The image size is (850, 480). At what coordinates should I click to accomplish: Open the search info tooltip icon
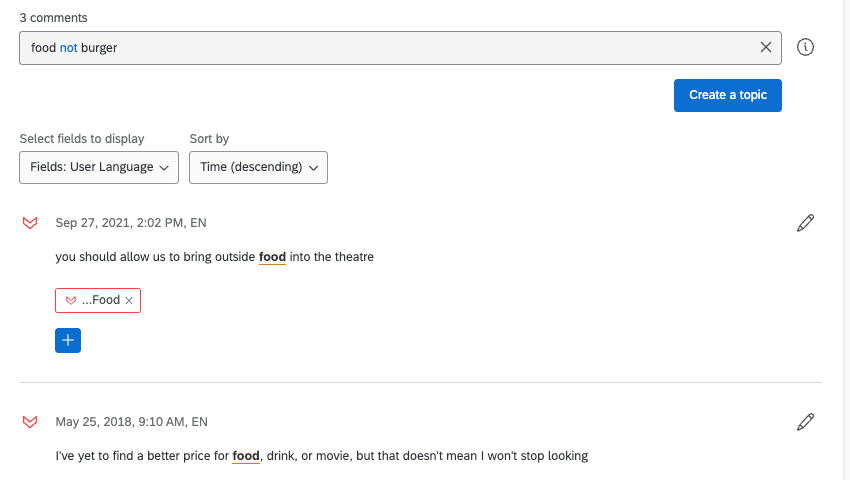[x=806, y=47]
